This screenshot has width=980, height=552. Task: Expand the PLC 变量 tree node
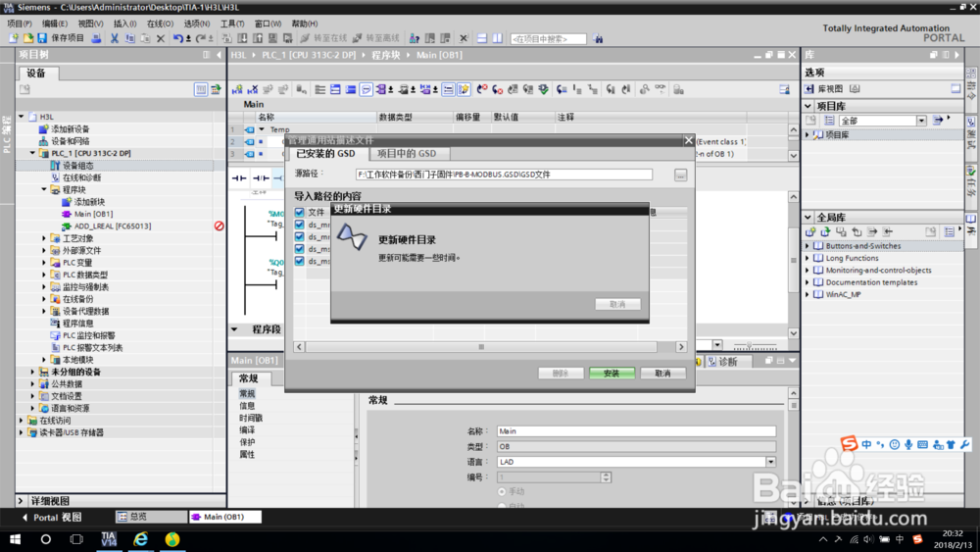[44, 263]
